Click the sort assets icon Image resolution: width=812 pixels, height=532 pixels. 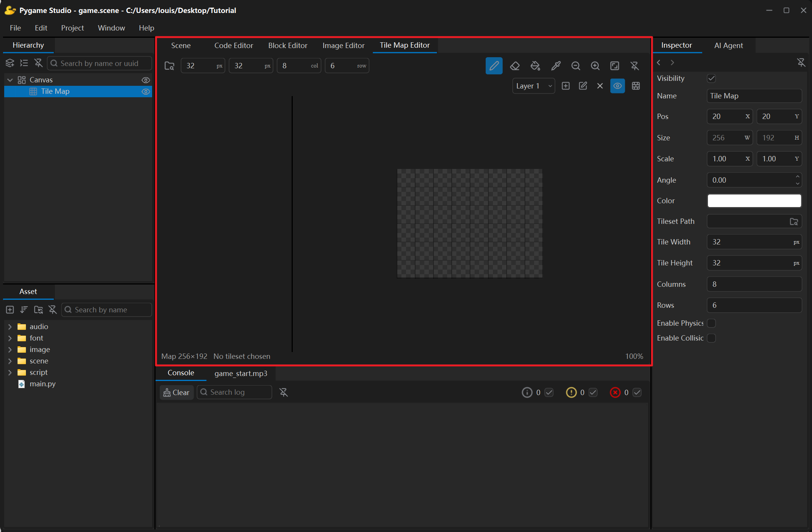(24, 310)
